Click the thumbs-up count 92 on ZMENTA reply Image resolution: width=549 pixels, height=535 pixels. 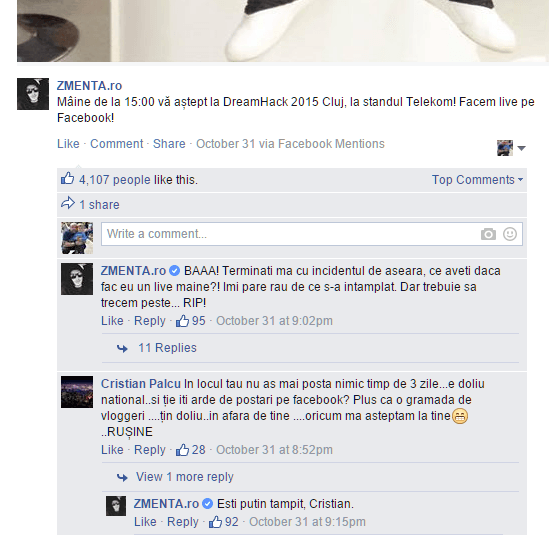(224, 522)
